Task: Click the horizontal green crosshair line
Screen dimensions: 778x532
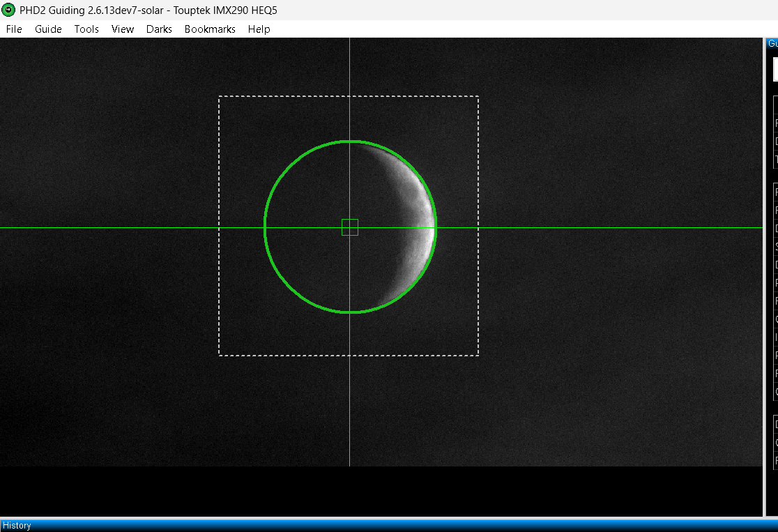Action: pos(595,228)
